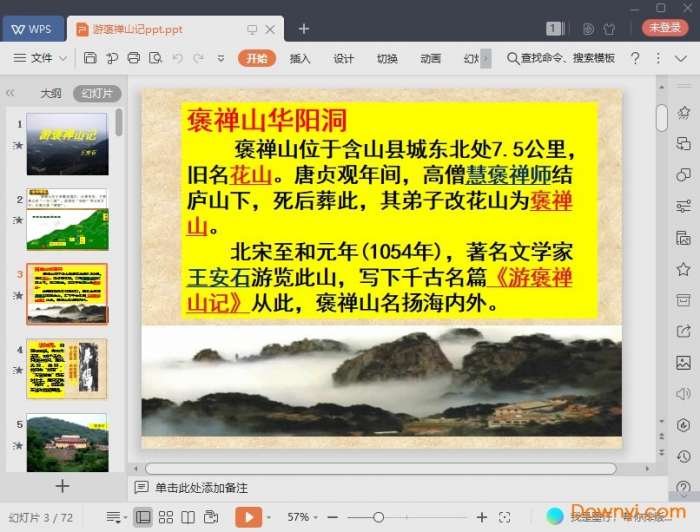The height and width of the screenshot is (532, 700).
Task: Switch to the 切换 ribbon tab
Action: pyautogui.click(x=387, y=58)
